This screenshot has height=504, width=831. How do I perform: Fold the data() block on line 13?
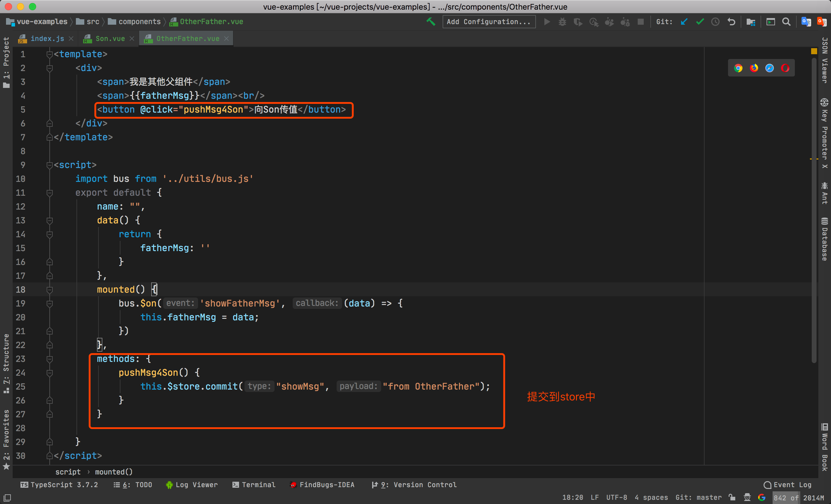[x=50, y=220]
